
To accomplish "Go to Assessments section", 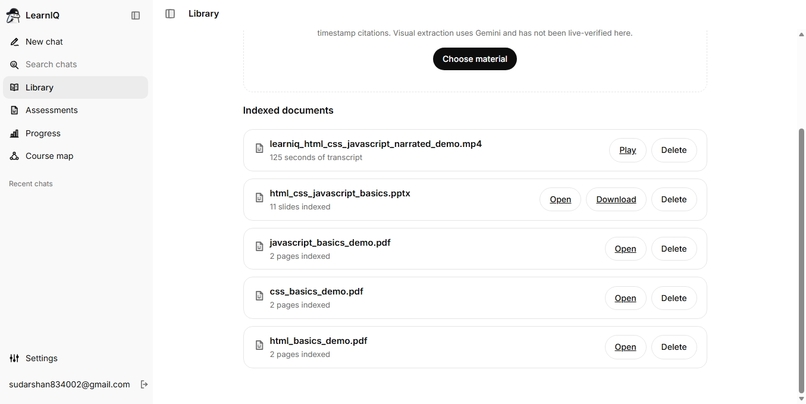I will point(76,111).
